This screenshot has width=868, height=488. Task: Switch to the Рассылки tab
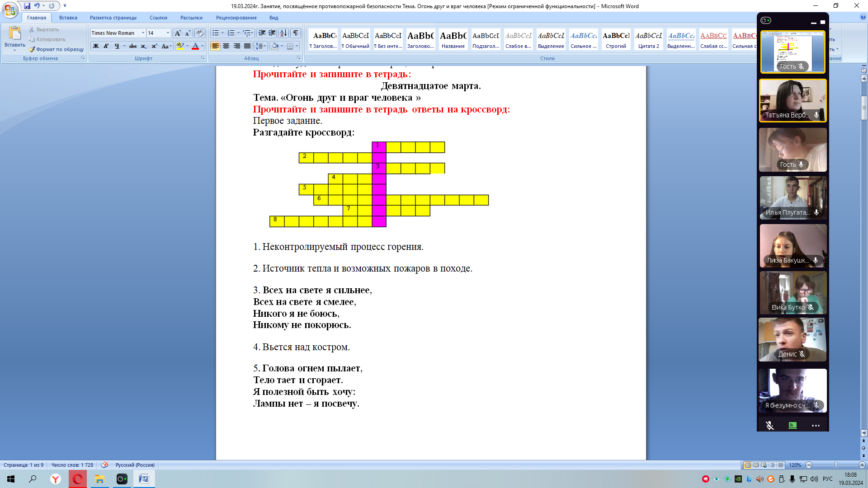point(191,18)
